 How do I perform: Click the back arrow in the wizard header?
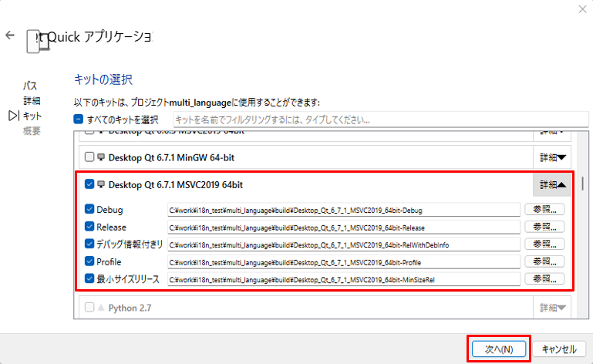(x=10, y=35)
